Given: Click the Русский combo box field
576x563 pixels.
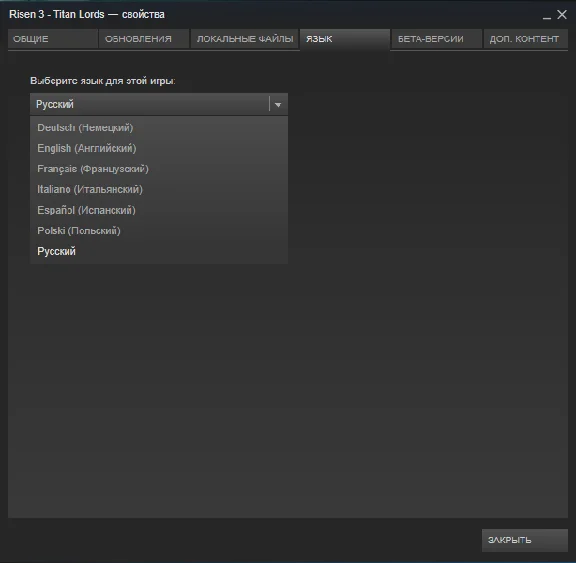Looking at the screenshot, I should coord(159,104).
